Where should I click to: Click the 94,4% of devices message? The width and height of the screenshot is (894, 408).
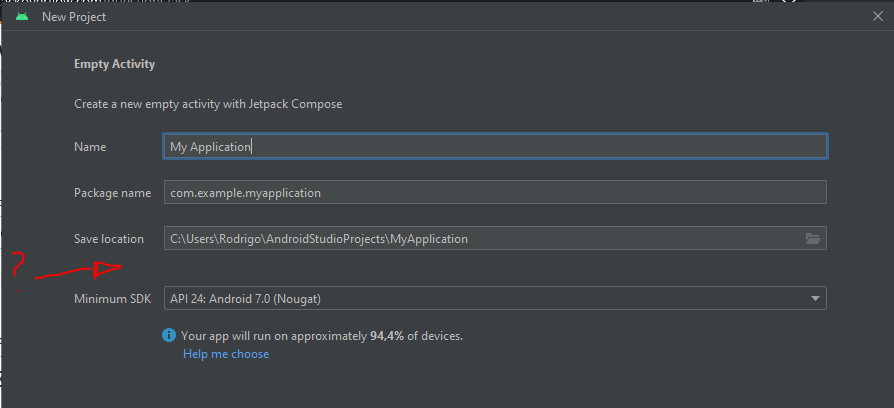point(322,336)
